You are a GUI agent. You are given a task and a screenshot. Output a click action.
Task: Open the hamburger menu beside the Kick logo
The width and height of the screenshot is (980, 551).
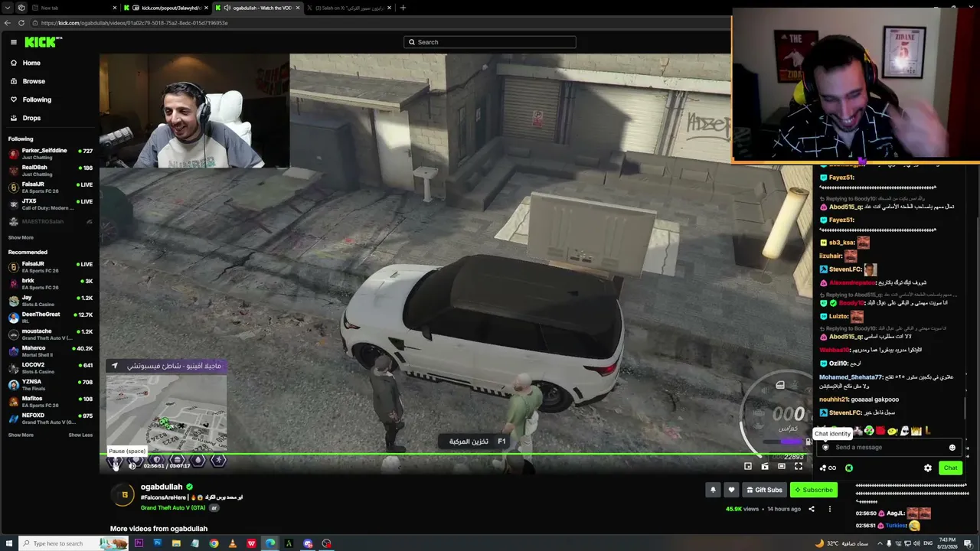click(13, 42)
